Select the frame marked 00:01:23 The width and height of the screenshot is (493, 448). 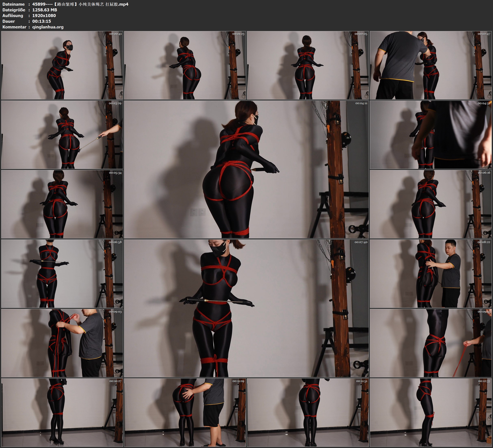[x=185, y=65]
